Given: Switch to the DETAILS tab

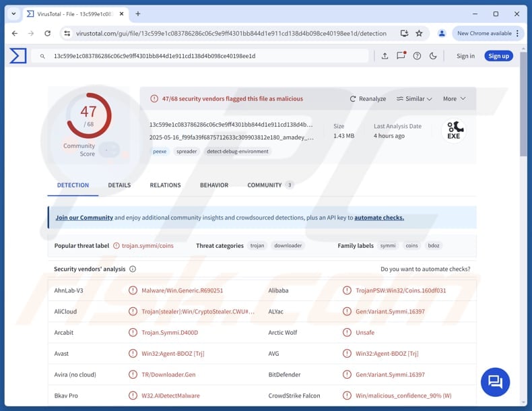Looking at the screenshot, I should click(x=119, y=185).
